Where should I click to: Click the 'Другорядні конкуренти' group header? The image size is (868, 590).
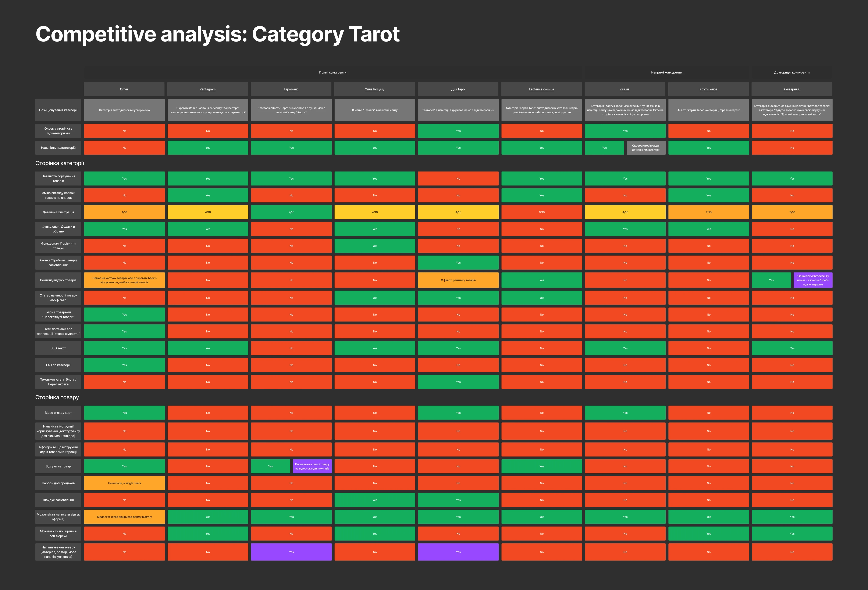coord(792,72)
